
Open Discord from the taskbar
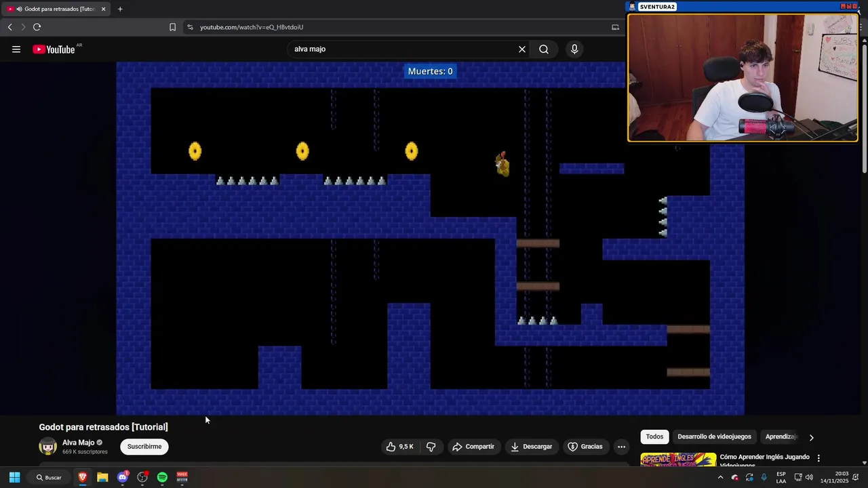(x=122, y=478)
